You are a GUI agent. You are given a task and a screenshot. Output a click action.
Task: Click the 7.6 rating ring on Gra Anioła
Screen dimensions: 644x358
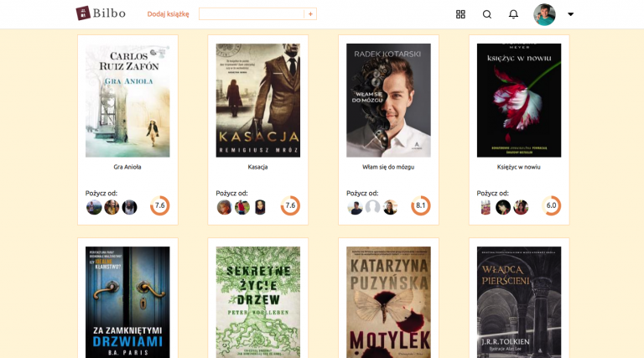tap(160, 205)
